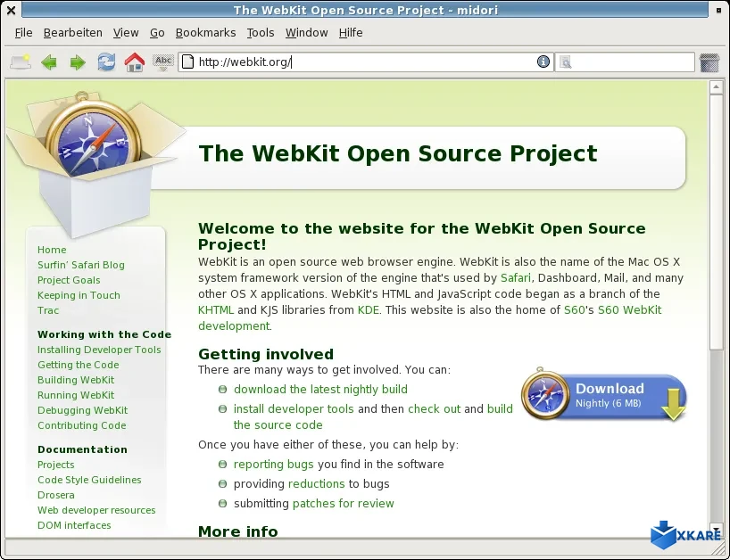730x560 pixels.
Task: Click the search engine icon in search box
Action: [x=565, y=62]
